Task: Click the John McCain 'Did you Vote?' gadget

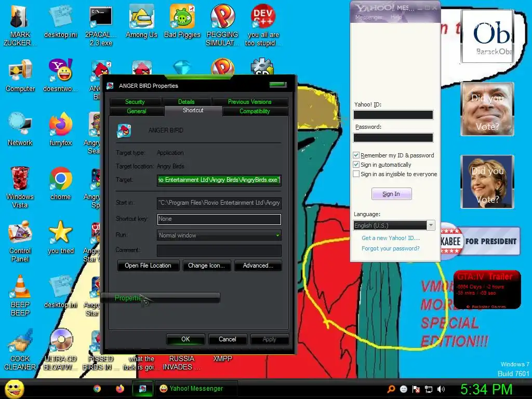Action: pyautogui.click(x=487, y=109)
